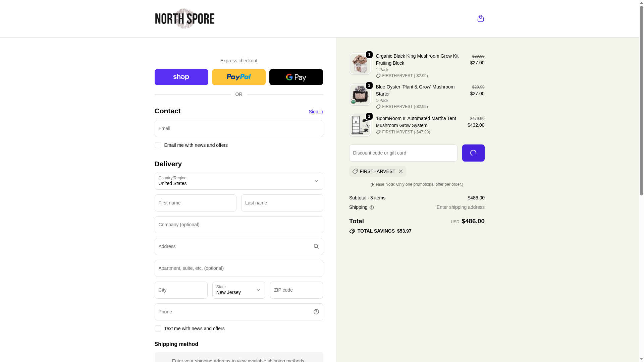Click the discount Apply button with spinner

tap(473, 153)
